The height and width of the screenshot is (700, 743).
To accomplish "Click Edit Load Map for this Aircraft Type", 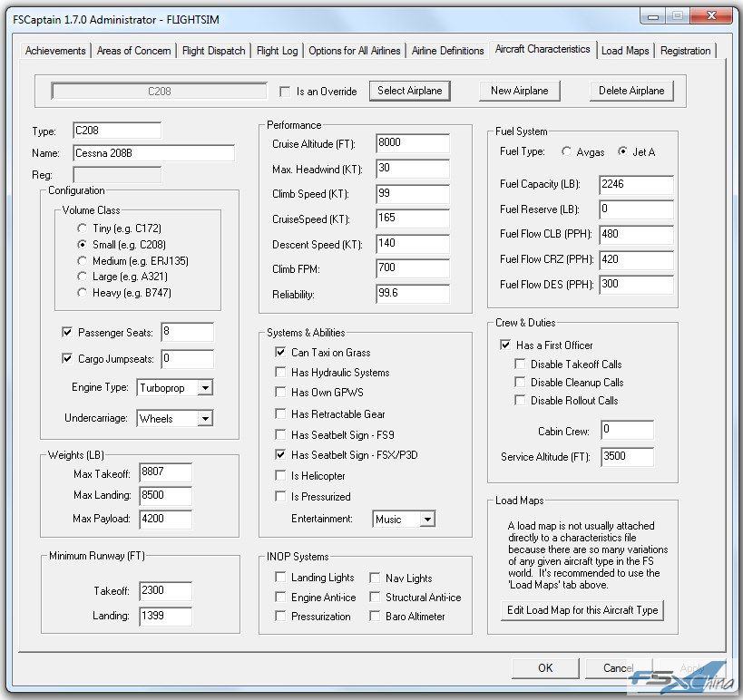I will (582, 610).
